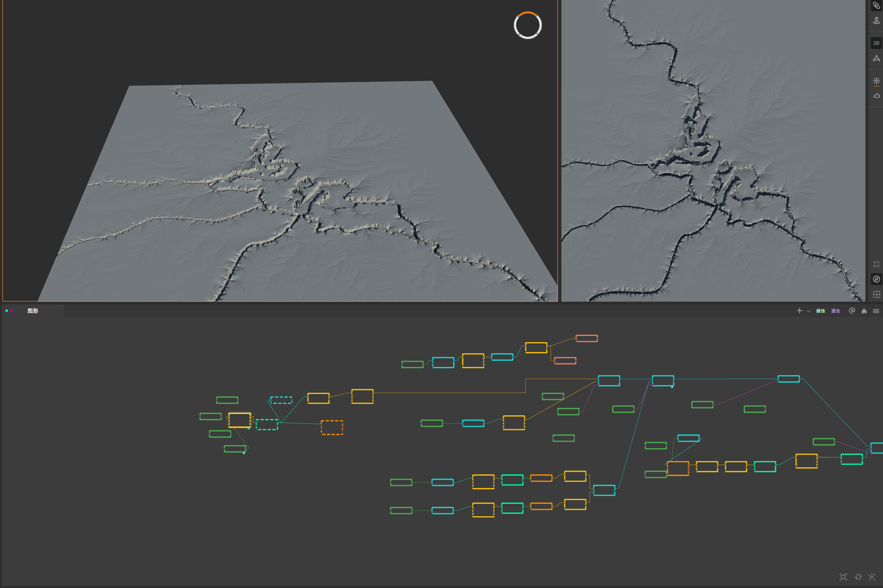Screen dimensions: 883x588
Task: Click the plus add node button
Action: click(799, 311)
